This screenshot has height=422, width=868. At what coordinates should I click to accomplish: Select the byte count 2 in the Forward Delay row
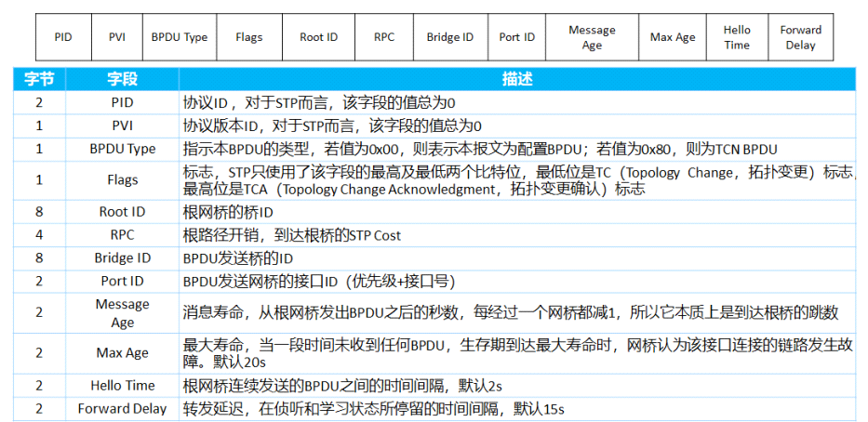point(39,409)
